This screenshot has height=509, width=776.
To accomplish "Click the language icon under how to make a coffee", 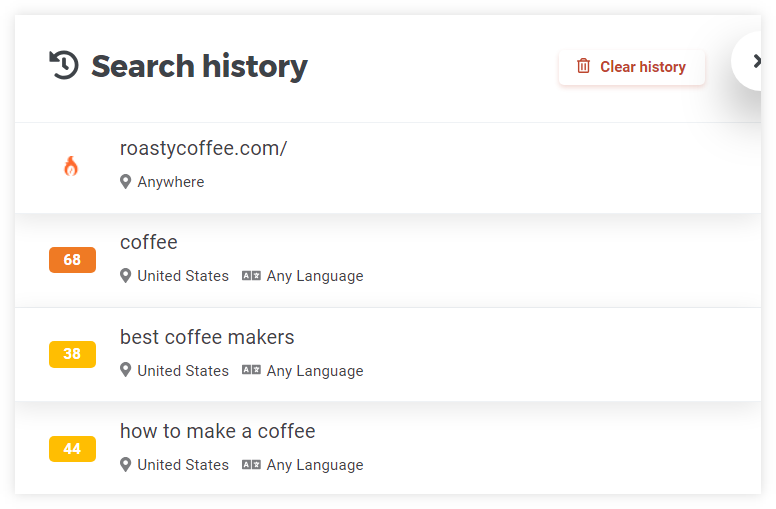I will point(251,465).
